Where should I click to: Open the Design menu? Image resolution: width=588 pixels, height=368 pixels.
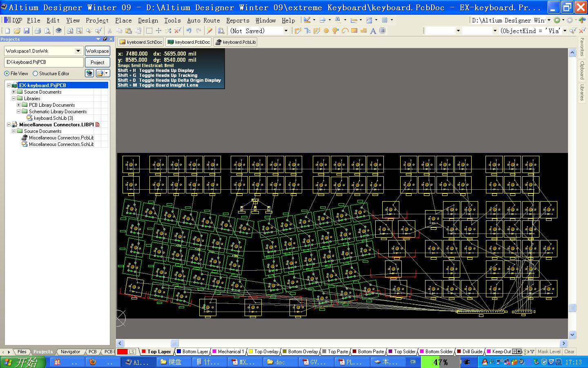(x=148, y=20)
